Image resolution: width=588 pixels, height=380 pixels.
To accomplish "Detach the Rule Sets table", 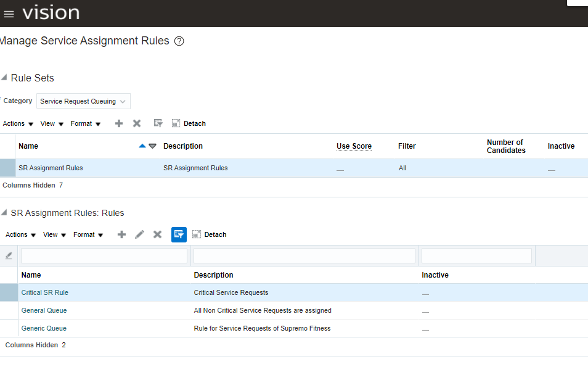I will [189, 123].
